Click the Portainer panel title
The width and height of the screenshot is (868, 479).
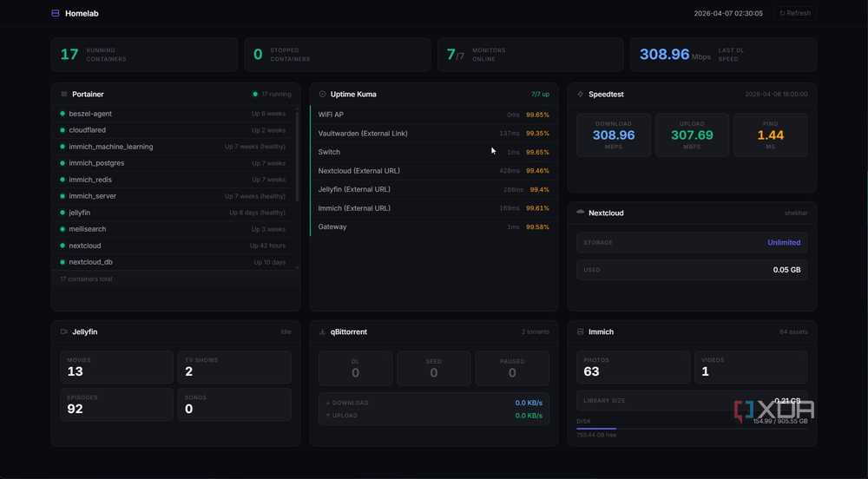[88, 94]
